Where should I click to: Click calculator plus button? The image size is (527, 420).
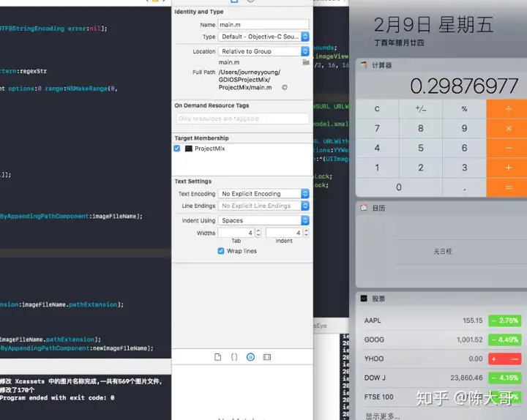pos(508,168)
